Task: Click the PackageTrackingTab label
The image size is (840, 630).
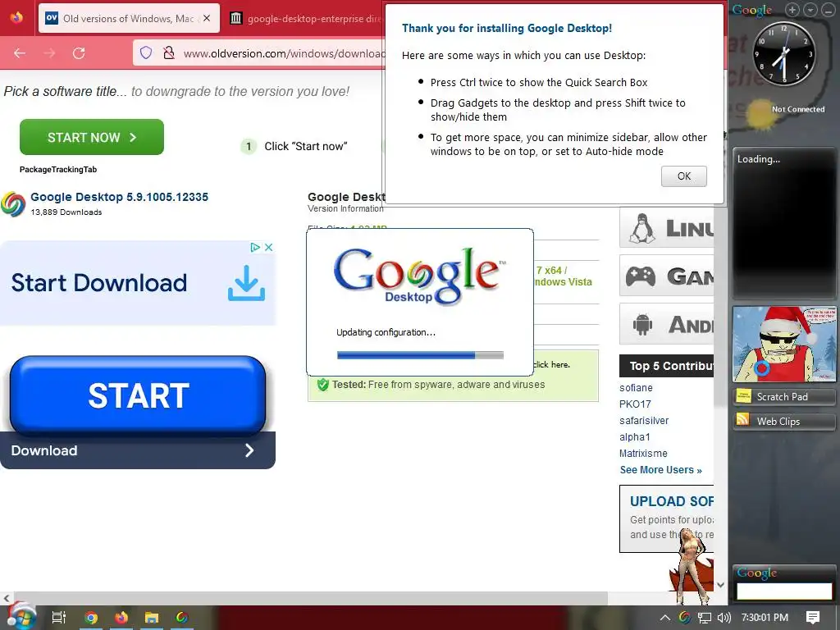Action: click(x=58, y=169)
